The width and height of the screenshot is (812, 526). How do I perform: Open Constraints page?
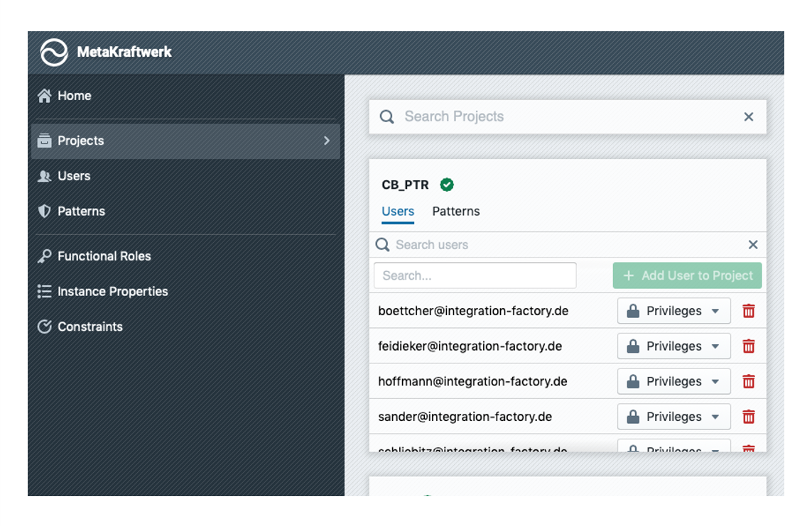tap(90, 327)
